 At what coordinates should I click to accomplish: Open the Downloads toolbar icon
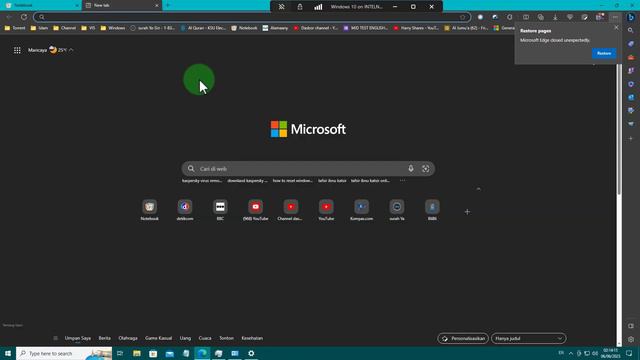tap(555, 17)
